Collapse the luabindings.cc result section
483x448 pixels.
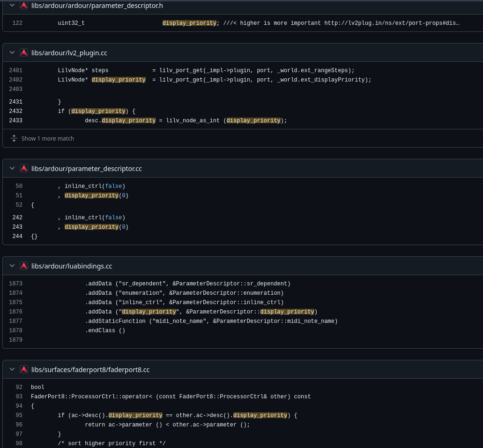pyautogui.click(x=12, y=266)
